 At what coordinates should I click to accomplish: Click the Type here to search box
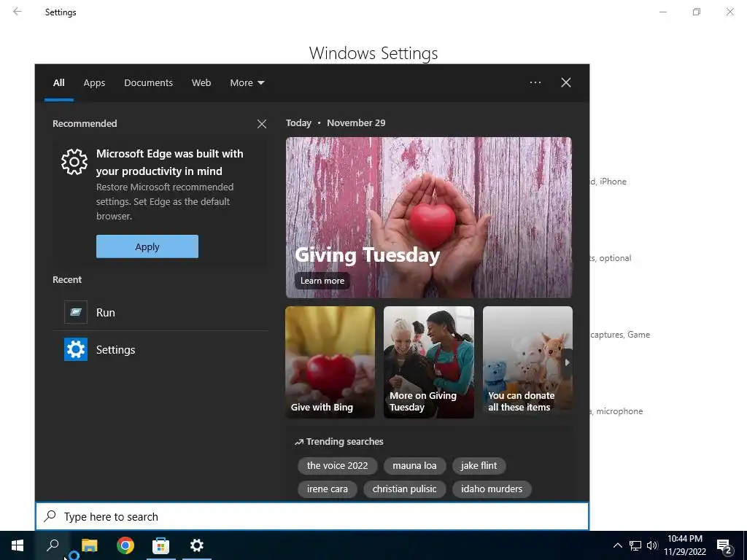coord(312,516)
